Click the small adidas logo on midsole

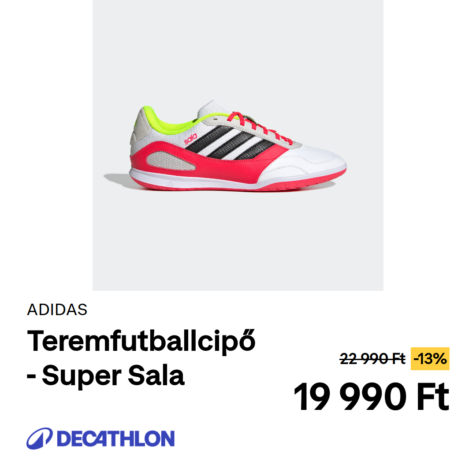click(170, 184)
